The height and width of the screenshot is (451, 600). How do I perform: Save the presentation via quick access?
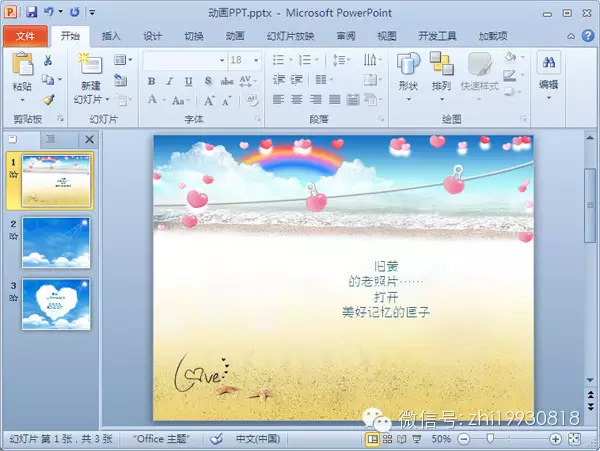(32, 12)
